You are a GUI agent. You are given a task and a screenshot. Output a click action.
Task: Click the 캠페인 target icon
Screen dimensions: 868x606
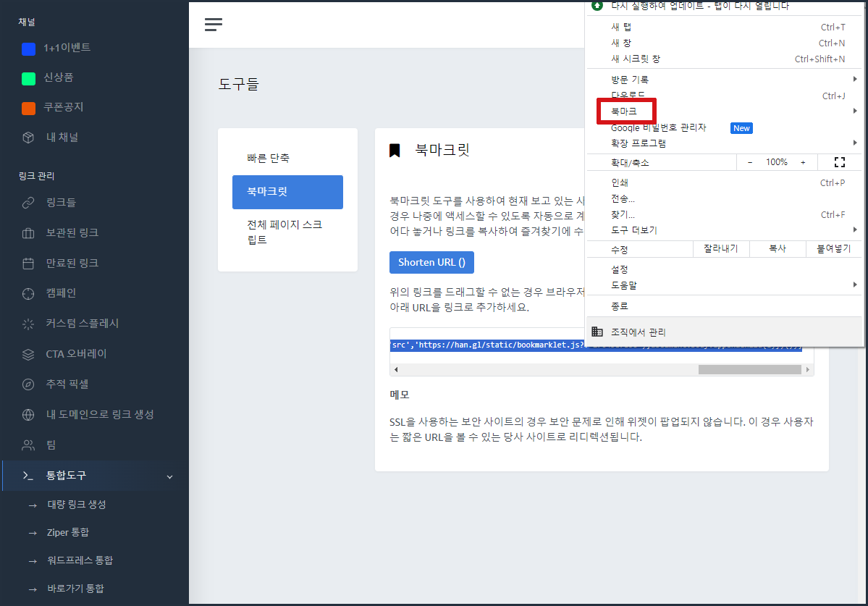28,294
